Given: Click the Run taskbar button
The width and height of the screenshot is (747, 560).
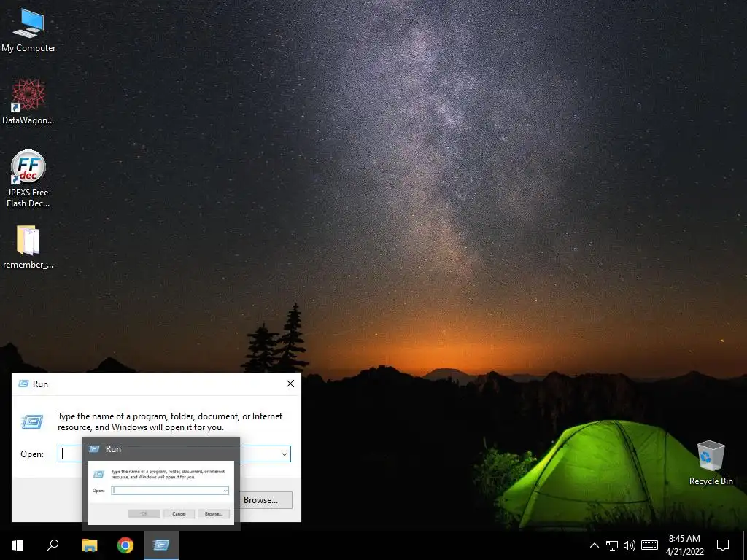Looking at the screenshot, I should pos(161,545).
